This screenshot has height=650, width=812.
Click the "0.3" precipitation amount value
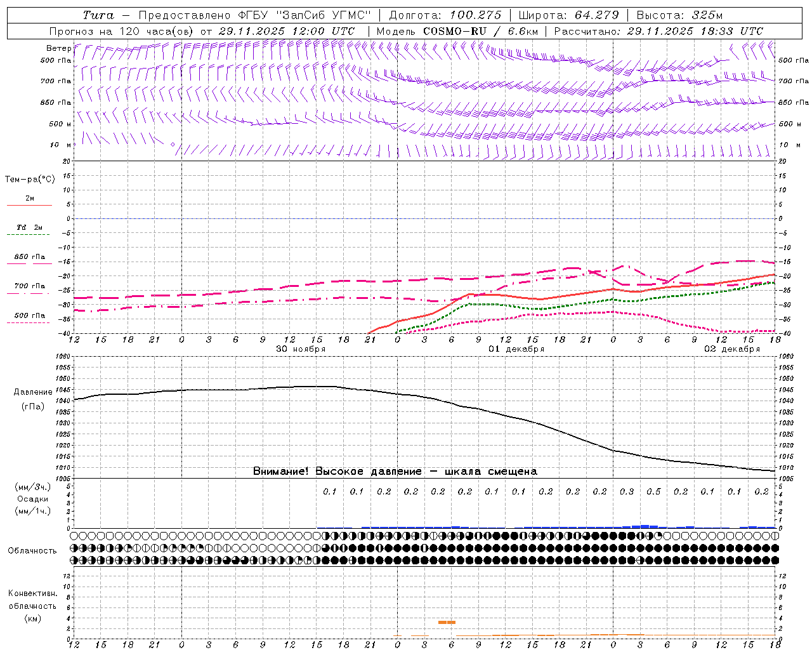627,491
